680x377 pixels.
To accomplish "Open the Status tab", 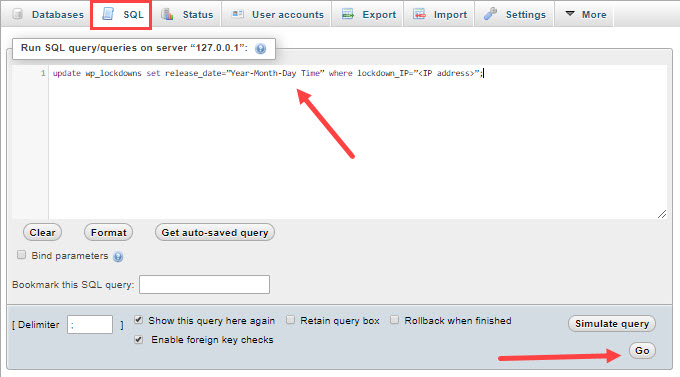I will [x=187, y=14].
